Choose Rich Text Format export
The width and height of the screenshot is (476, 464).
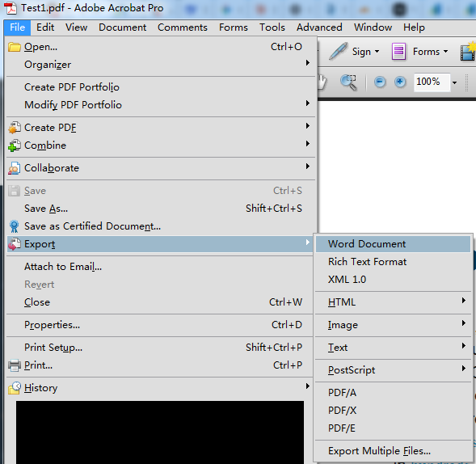pos(393,262)
